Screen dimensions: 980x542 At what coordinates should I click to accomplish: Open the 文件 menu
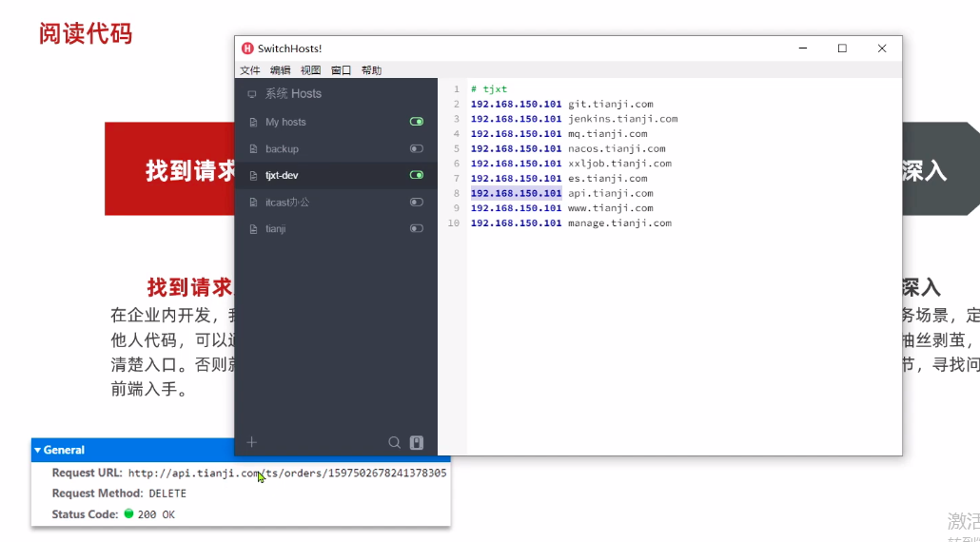(x=250, y=70)
